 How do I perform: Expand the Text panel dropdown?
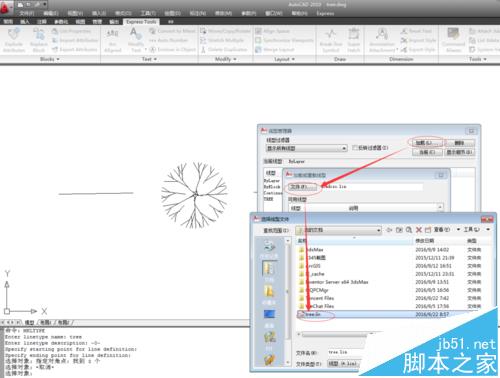(149, 59)
